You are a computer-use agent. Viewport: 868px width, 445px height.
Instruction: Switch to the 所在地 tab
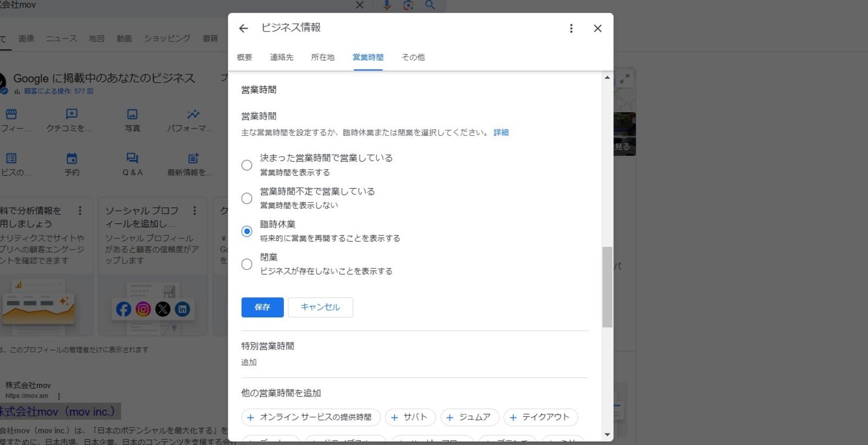click(323, 57)
